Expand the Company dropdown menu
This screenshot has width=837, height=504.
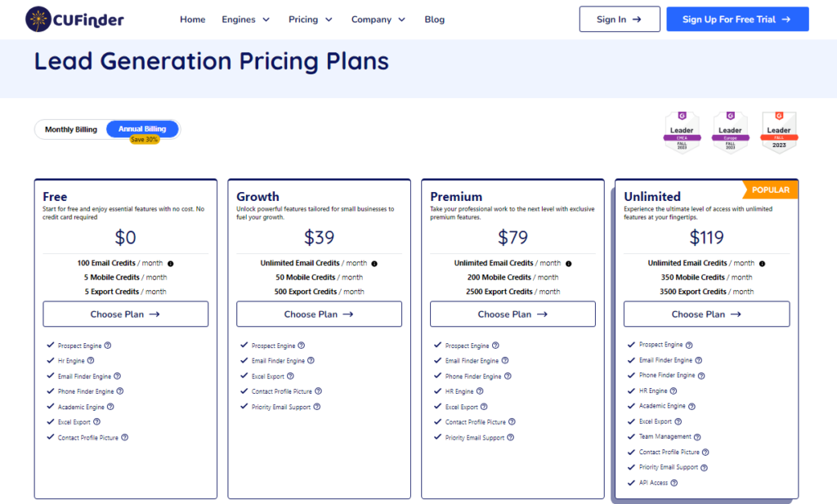(x=378, y=20)
